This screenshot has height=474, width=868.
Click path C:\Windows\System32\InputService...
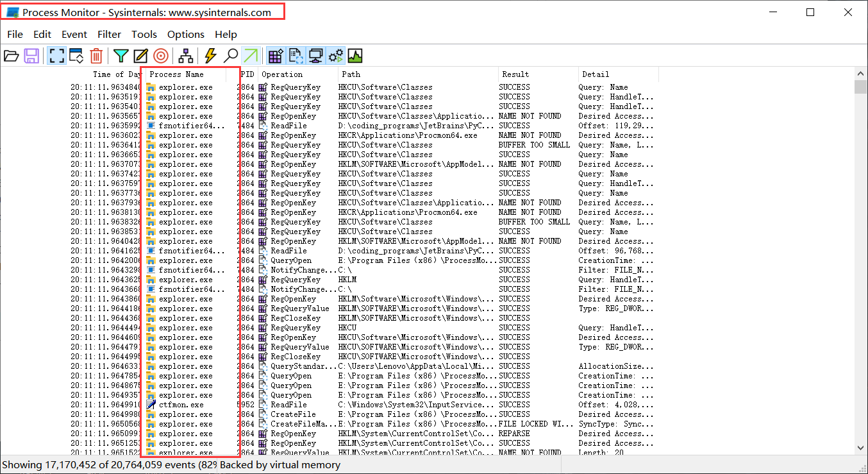tap(417, 405)
